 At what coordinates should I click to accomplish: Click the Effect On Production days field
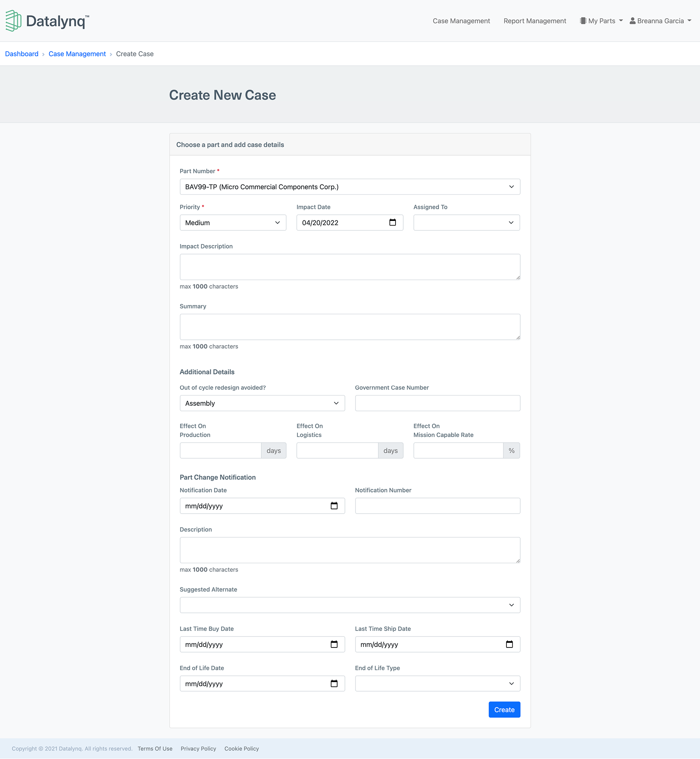pyautogui.click(x=221, y=451)
